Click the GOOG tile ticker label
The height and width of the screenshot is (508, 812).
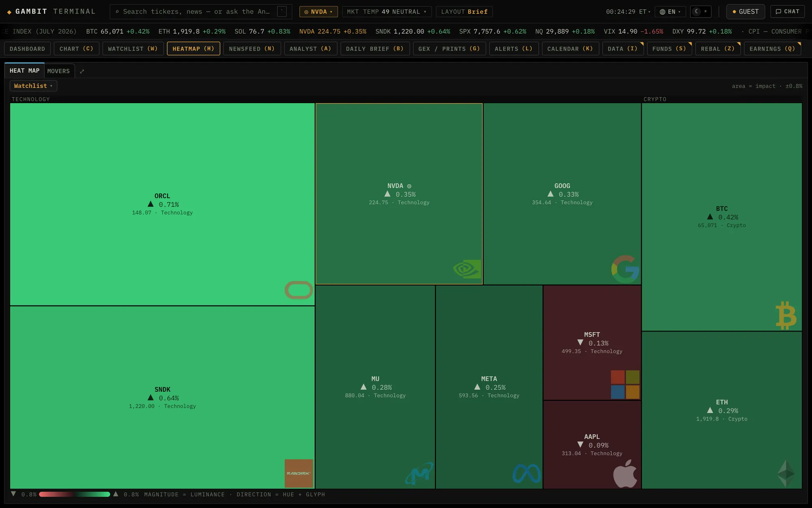point(562,186)
